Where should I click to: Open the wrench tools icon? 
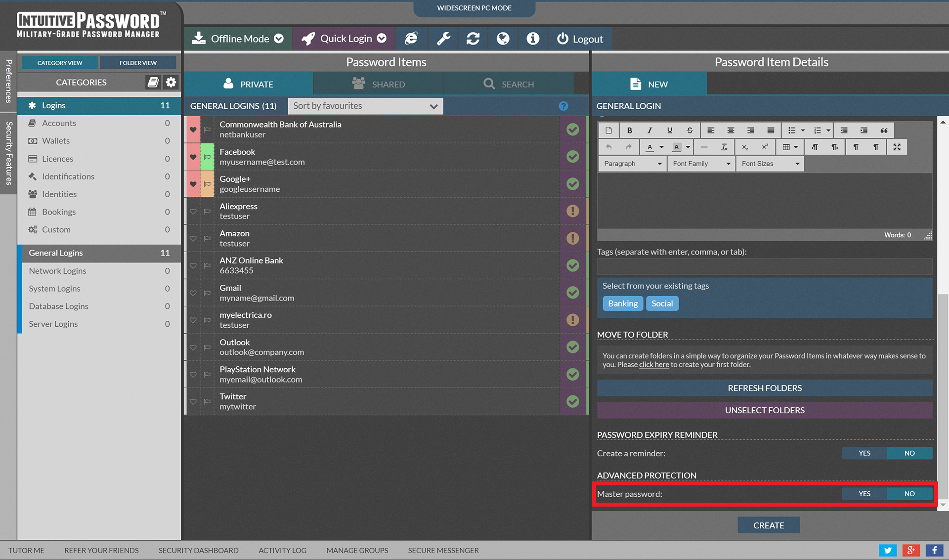(x=443, y=39)
